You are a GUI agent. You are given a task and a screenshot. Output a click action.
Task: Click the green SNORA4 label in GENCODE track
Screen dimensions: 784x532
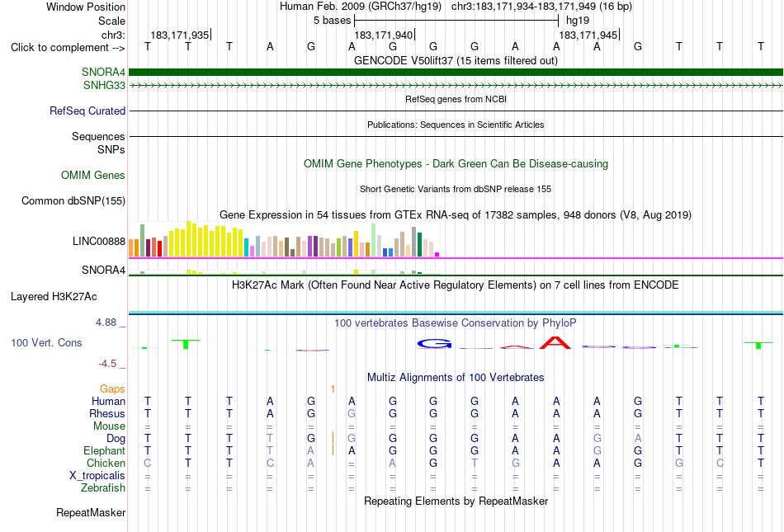click(103, 73)
